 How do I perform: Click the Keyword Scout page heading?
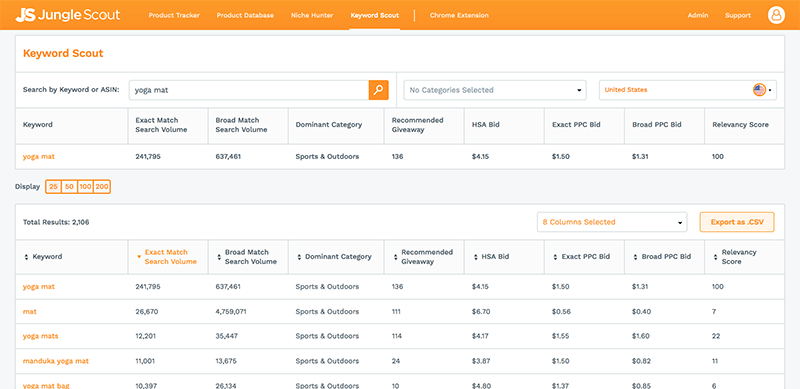coord(63,53)
